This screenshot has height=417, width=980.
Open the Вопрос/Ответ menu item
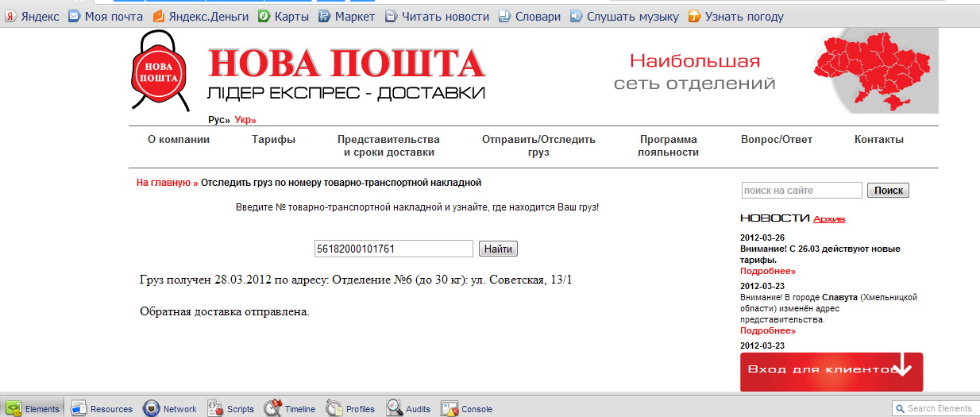[777, 140]
